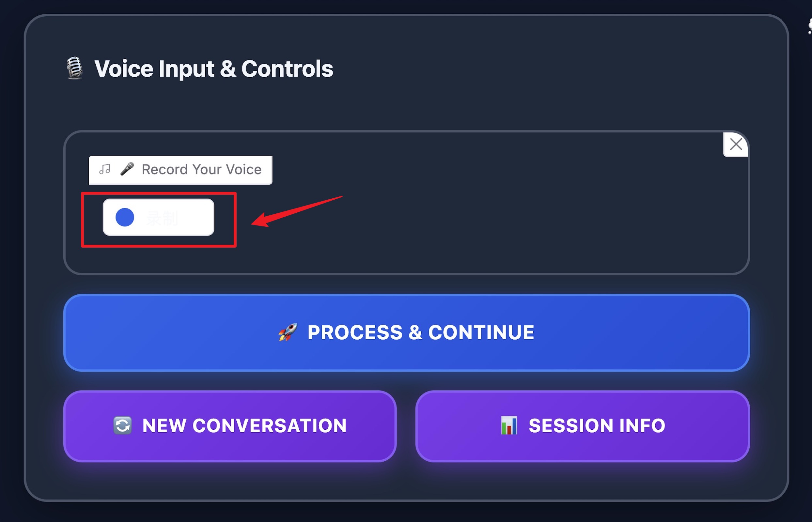Click the bar chart icon
Screen dimensions: 812x522
509,425
